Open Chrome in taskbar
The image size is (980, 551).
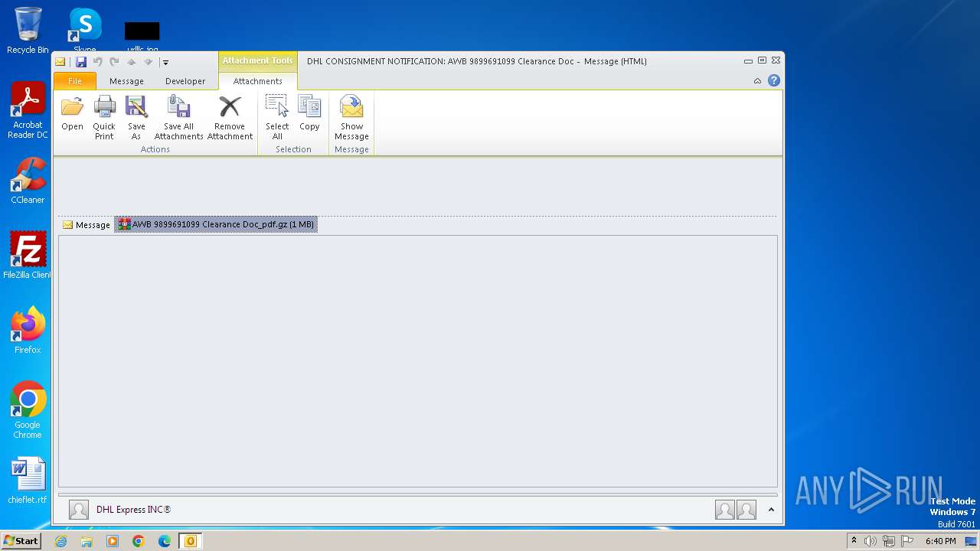[139, 541]
